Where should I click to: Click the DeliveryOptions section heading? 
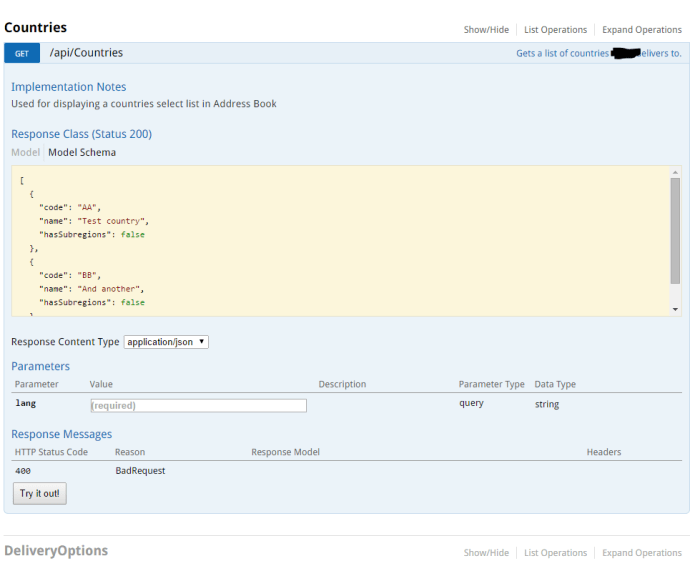click(x=56, y=551)
